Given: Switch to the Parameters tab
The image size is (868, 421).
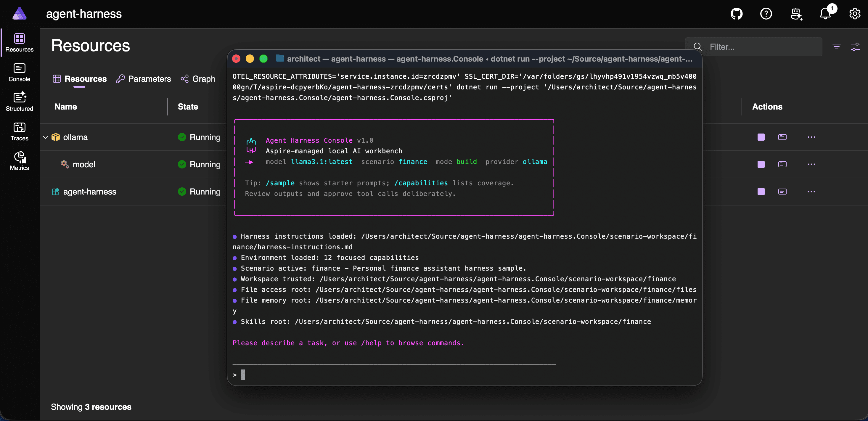Looking at the screenshot, I should pyautogui.click(x=144, y=79).
